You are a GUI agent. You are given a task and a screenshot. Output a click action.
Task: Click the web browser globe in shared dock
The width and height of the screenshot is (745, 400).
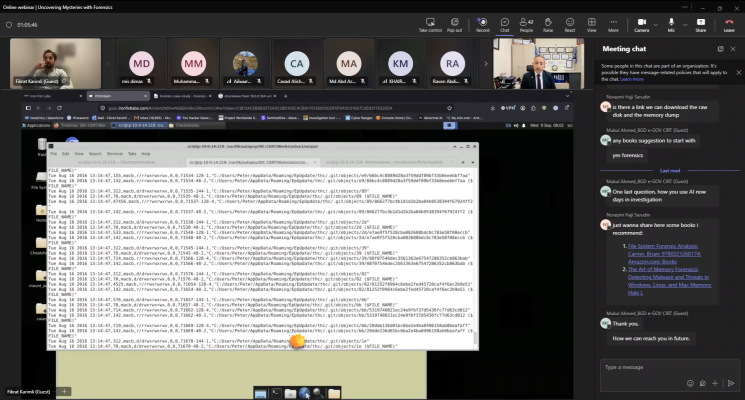click(305, 393)
